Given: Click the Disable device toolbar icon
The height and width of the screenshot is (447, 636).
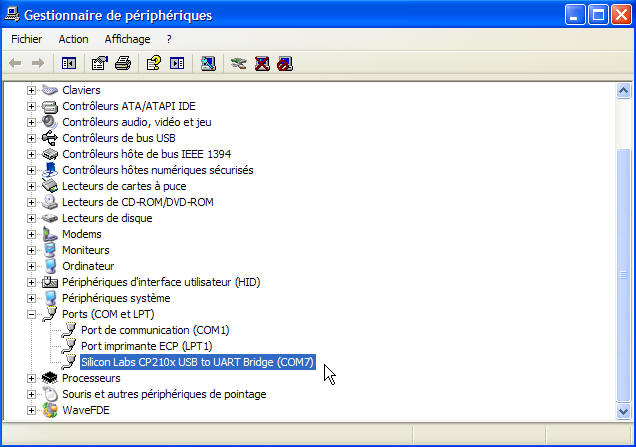Looking at the screenshot, I should (285, 63).
